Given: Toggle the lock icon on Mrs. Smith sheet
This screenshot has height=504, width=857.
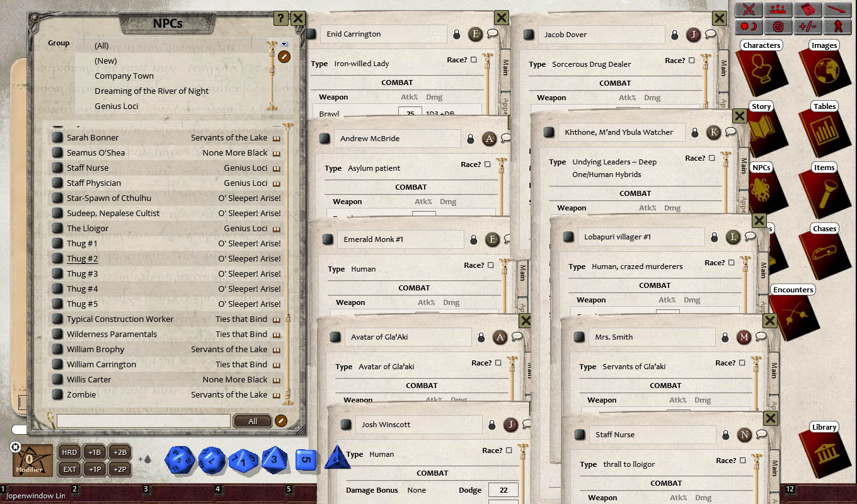Looking at the screenshot, I should [x=725, y=337].
